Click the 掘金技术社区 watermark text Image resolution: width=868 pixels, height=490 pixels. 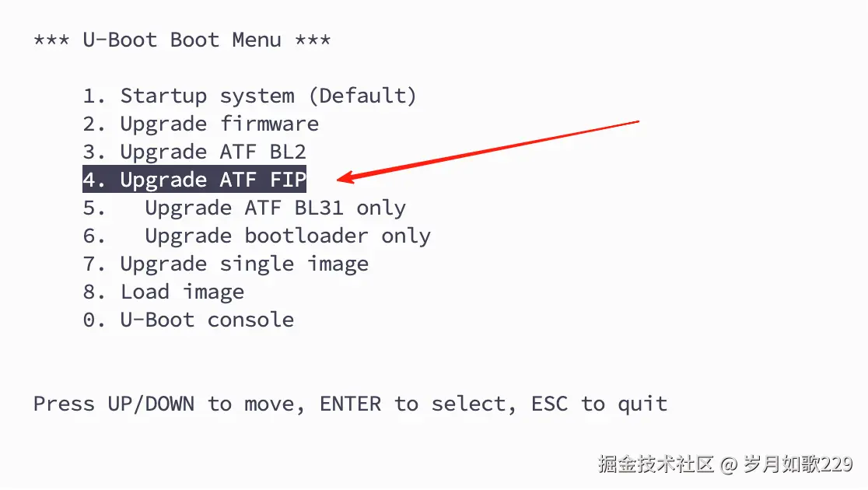click(656, 464)
